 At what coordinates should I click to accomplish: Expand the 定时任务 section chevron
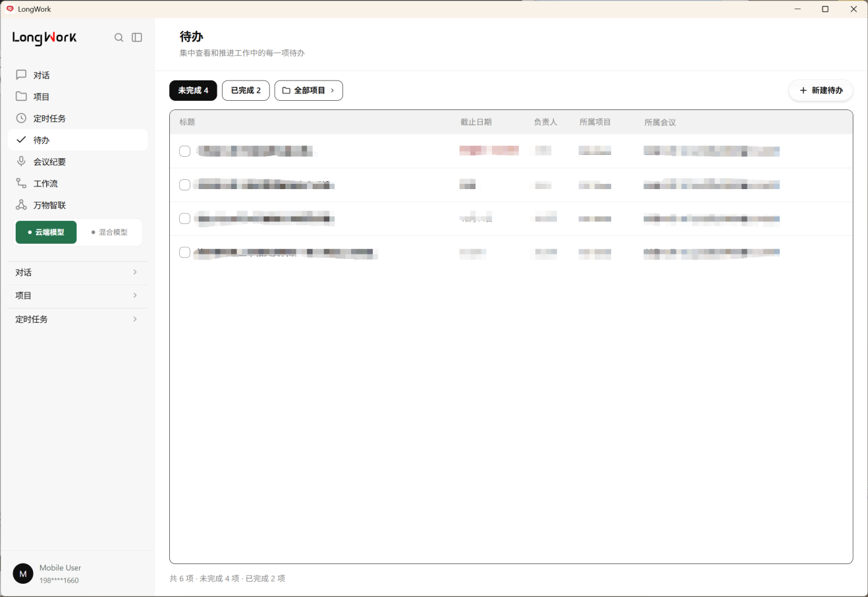point(135,319)
